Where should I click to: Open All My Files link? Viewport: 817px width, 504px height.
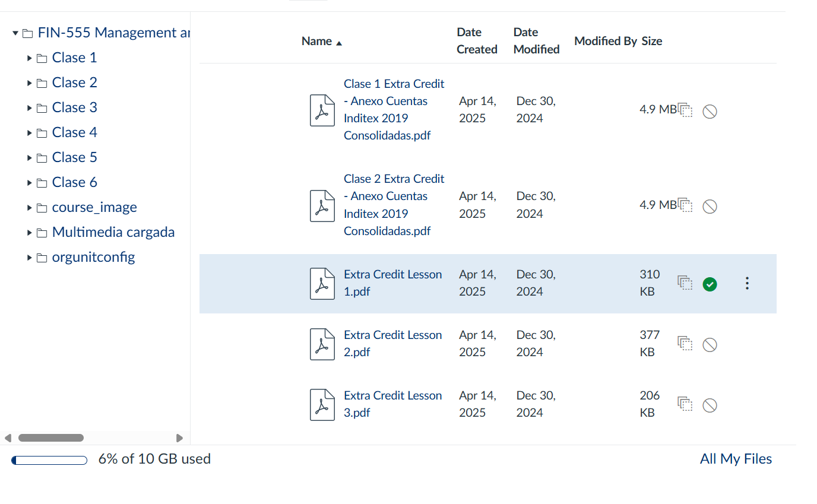coord(736,459)
